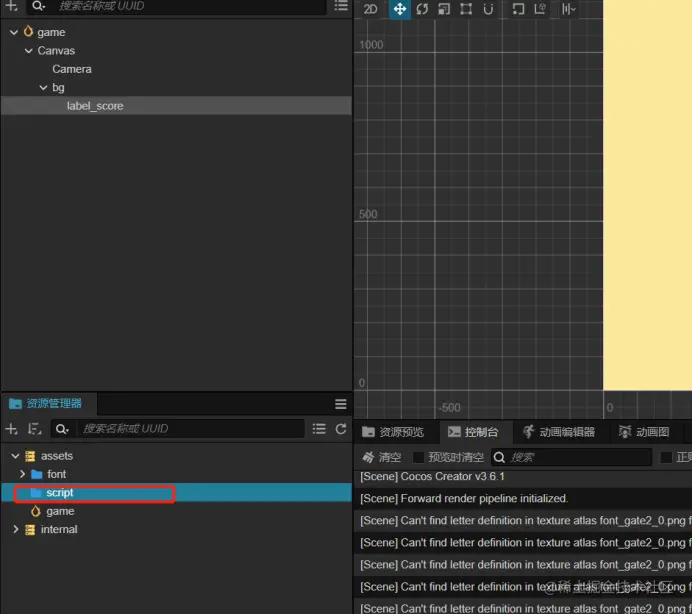The image size is (692, 614).
Task: Switch to the 动画图 tab
Action: point(644,432)
